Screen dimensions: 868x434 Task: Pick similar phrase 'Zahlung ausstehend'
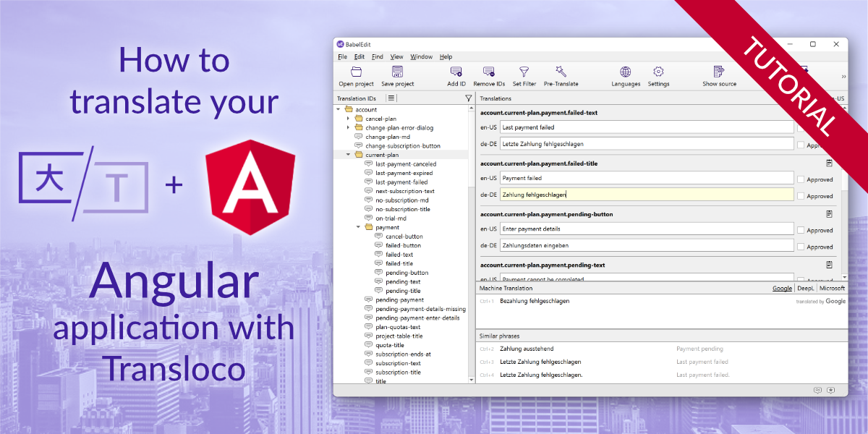527,349
